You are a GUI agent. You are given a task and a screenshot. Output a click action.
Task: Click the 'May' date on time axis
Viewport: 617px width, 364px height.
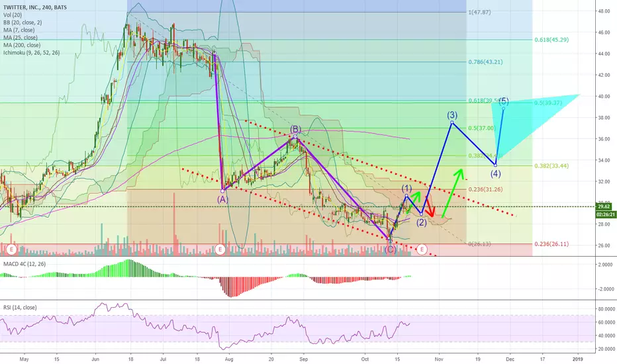pos(24,359)
